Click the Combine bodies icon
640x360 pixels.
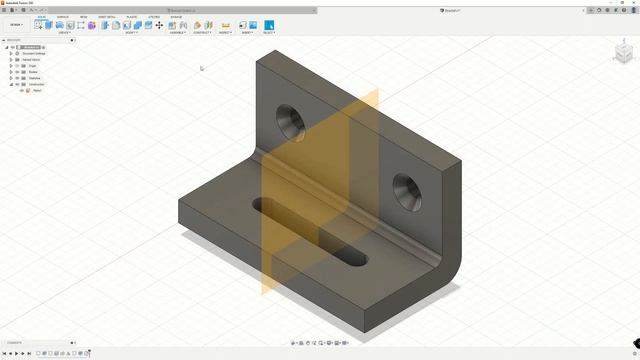tap(138, 25)
